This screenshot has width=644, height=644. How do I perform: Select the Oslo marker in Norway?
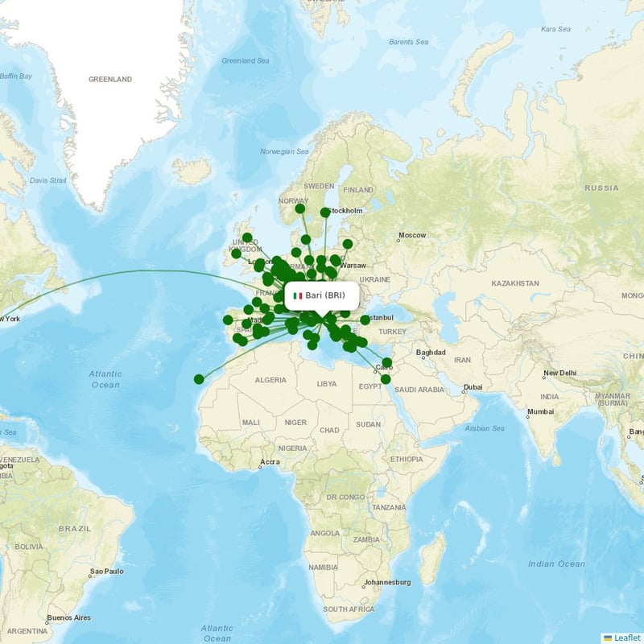point(299,208)
